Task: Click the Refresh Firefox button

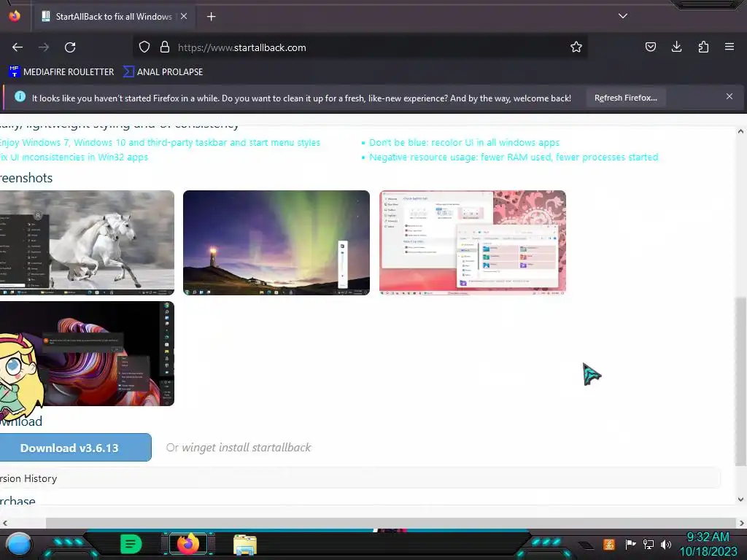Action: point(625,98)
